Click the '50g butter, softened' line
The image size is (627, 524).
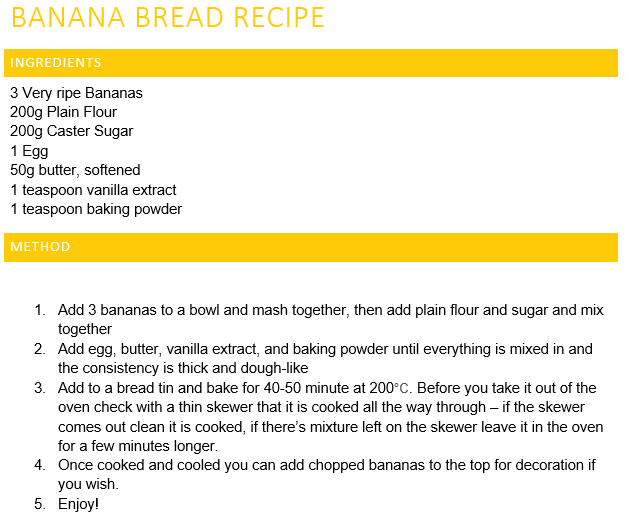pyautogui.click(x=75, y=170)
